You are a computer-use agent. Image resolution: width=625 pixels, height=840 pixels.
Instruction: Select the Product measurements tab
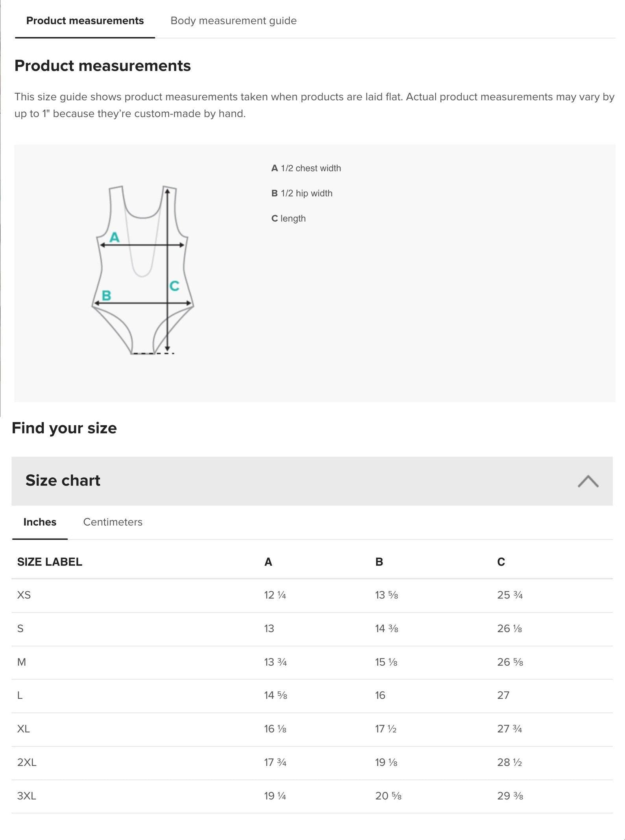pyautogui.click(x=85, y=21)
